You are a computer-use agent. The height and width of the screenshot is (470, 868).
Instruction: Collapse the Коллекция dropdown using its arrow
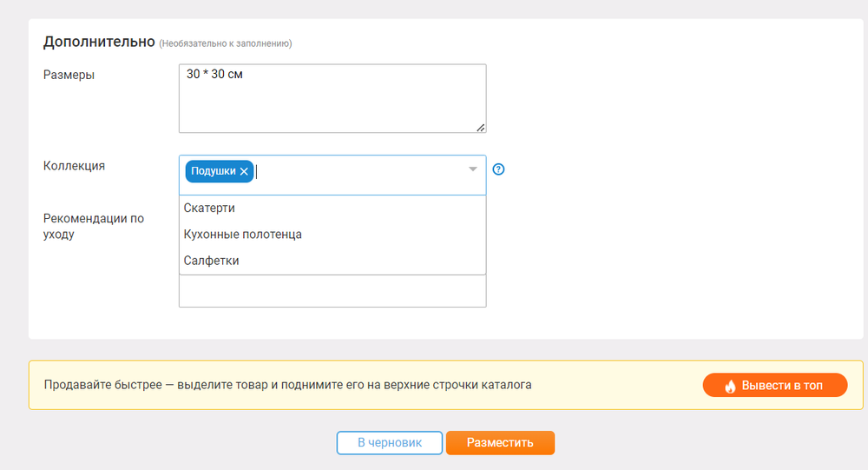coord(473,169)
